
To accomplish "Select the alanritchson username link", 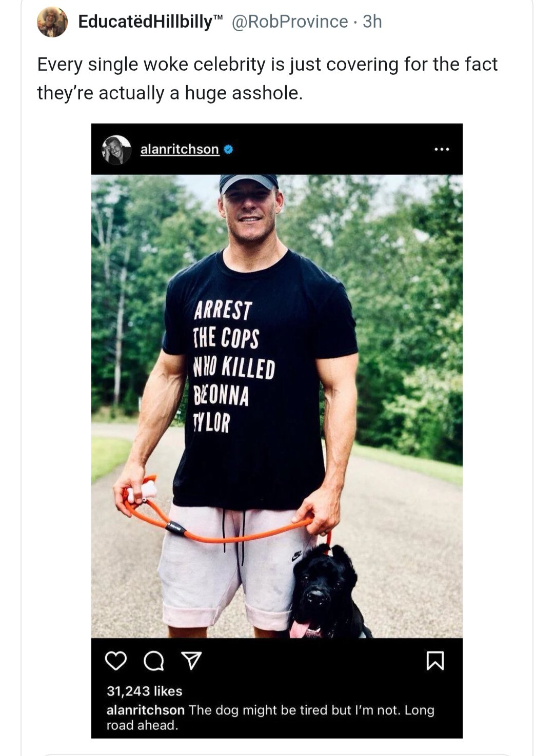I will [180, 148].
